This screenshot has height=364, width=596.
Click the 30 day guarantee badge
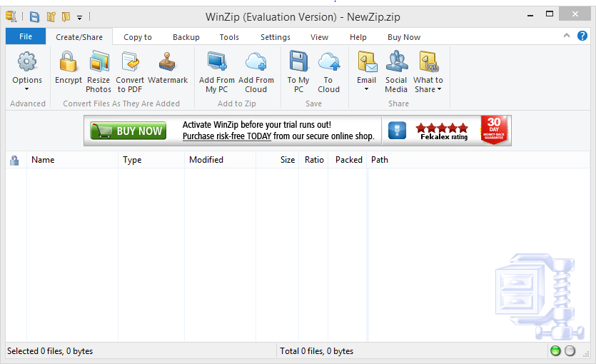pyautogui.click(x=494, y=130)
